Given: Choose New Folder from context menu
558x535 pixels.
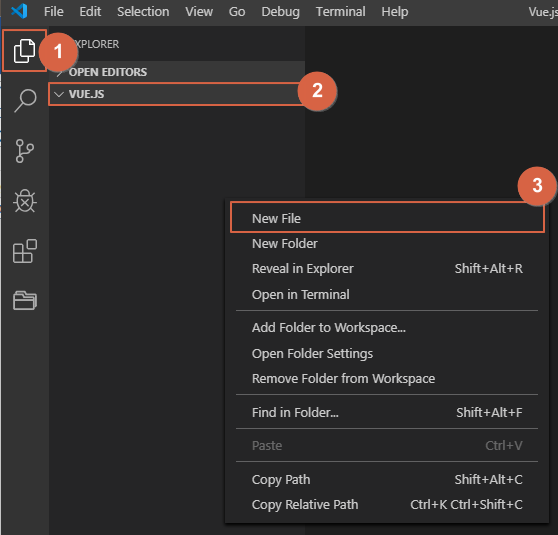Looking at the screenshot, I should tap(387, 243).
